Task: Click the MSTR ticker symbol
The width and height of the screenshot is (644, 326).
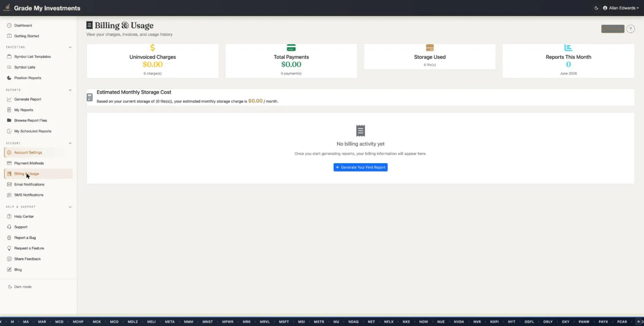Action: (x=319, y=322)
